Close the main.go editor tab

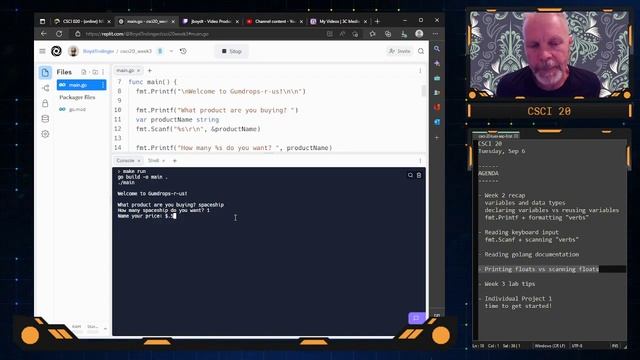click(138, 71)
